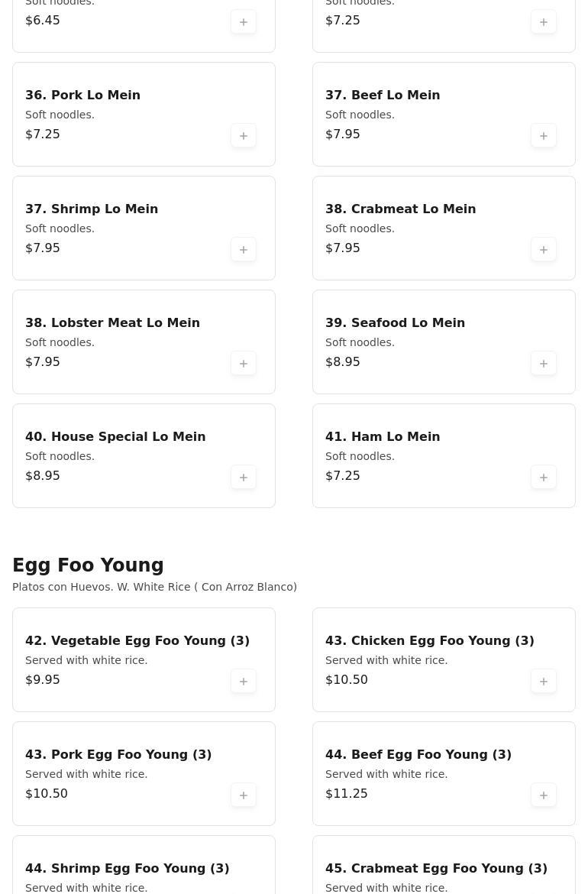This screenshot has height=894, width=588.
Task: Add Pork Lo Mein to the order
Action: [244, 136]
